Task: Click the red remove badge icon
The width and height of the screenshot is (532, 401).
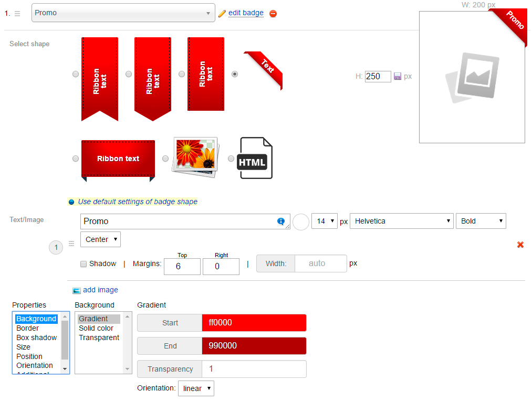Action: [x=273, y=14]
